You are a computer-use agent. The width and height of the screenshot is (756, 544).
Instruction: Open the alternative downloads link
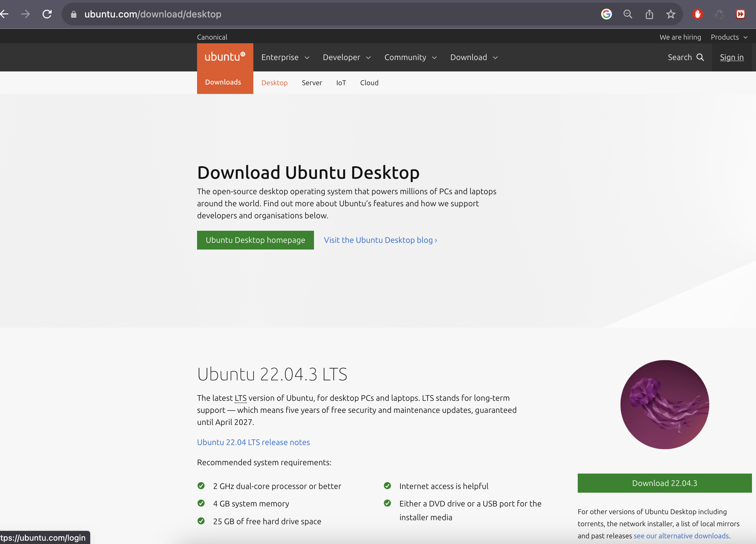681,536
